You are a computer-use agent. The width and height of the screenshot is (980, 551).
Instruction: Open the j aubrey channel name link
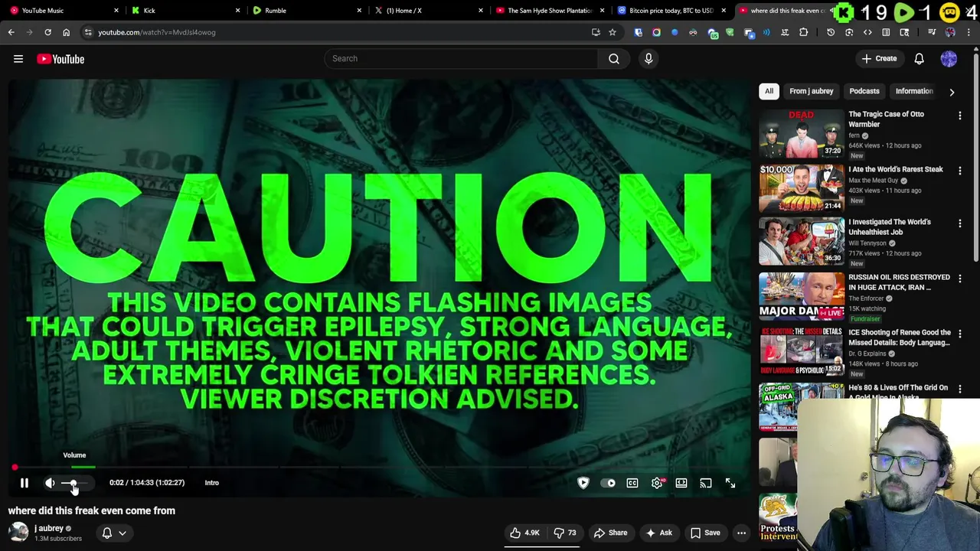(x=49, y=528)
